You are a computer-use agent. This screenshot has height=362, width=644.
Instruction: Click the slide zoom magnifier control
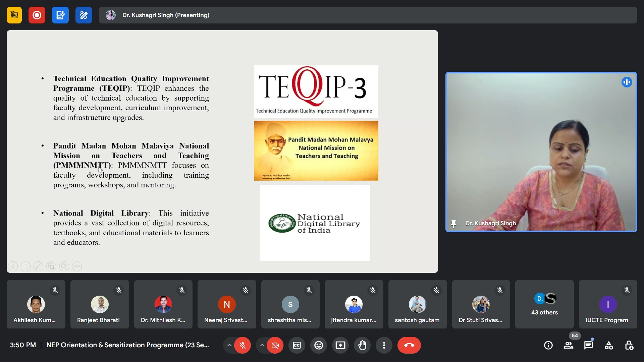[x=64, y=266]
